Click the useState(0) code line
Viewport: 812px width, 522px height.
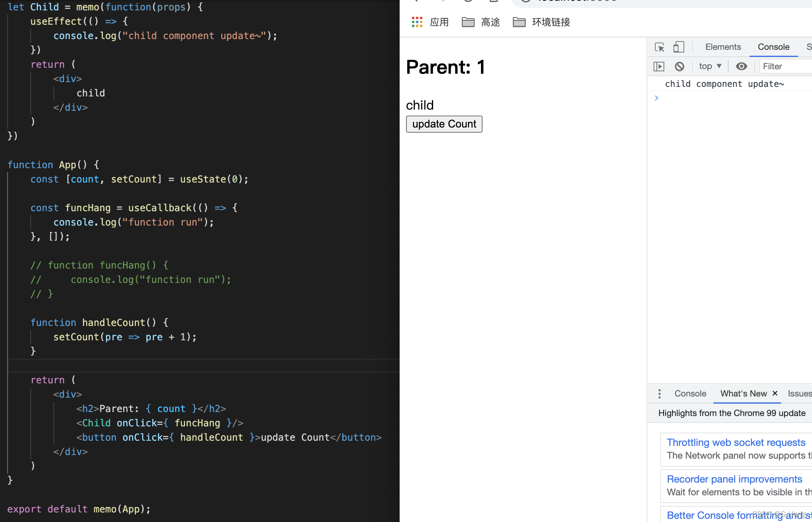point(139,179)
